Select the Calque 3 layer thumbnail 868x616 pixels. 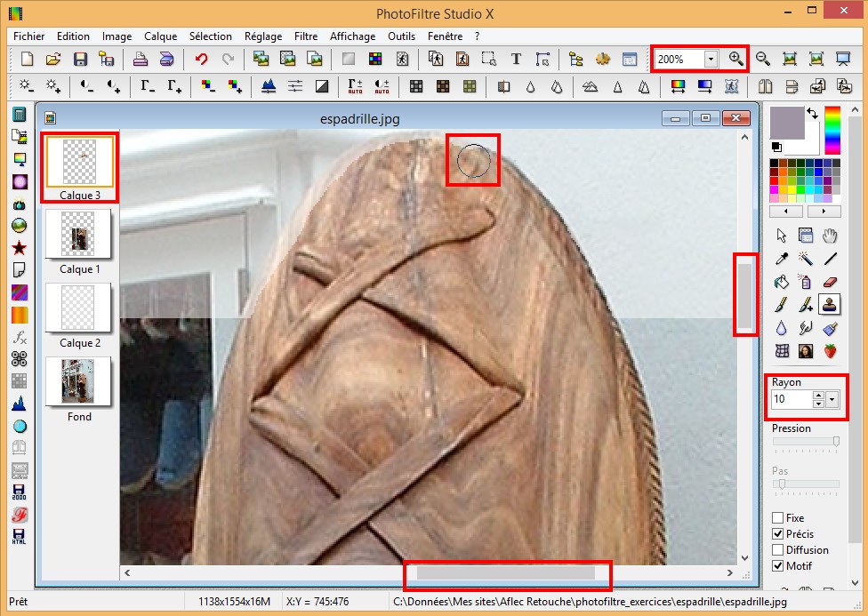[x=80, y=161]
